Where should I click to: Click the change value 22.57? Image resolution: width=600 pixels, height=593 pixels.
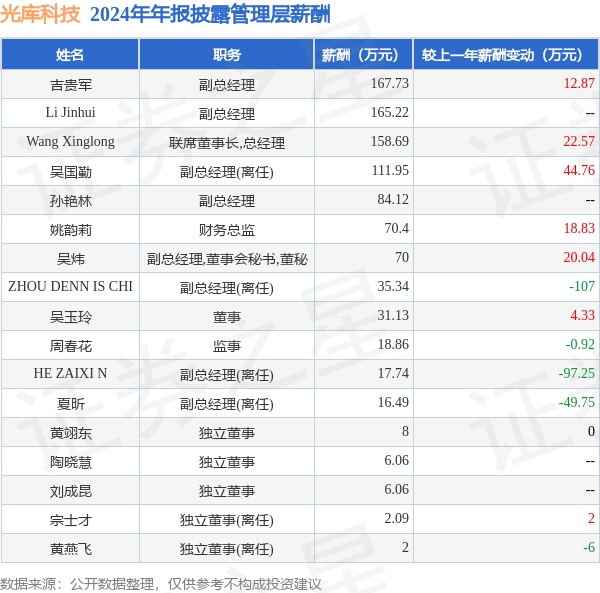[x=579, y=142]
